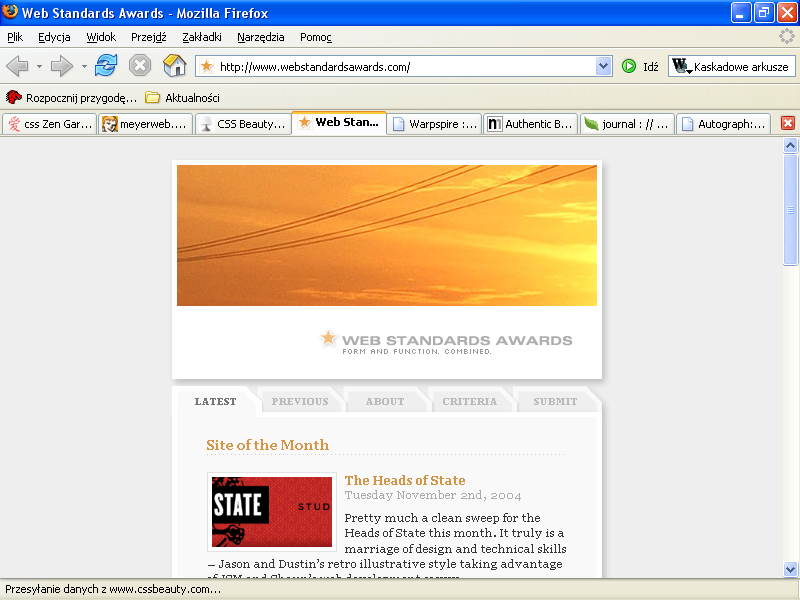Screen dimensions: 800x600
Task: Switch to the meyerweb tab
Action: 145,123
